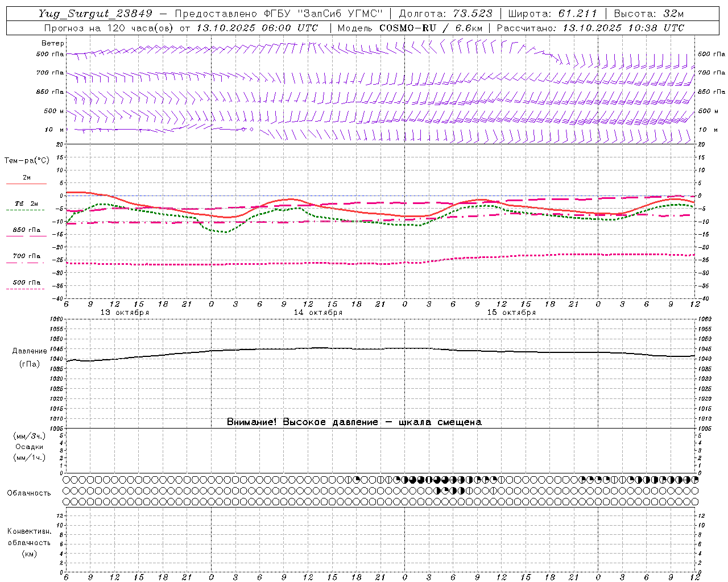Click the (км) unit label
This screenshot has width=728, height=582.
(x=29, y=554)
